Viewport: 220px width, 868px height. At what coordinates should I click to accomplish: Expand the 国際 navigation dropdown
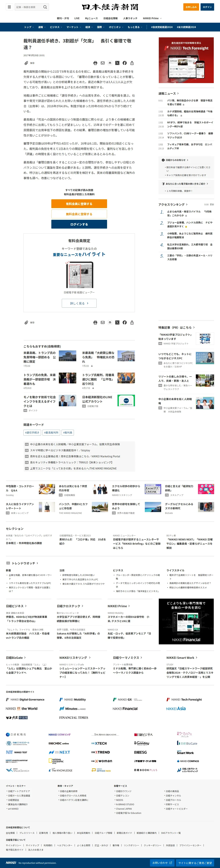click(x=101, y=27)
